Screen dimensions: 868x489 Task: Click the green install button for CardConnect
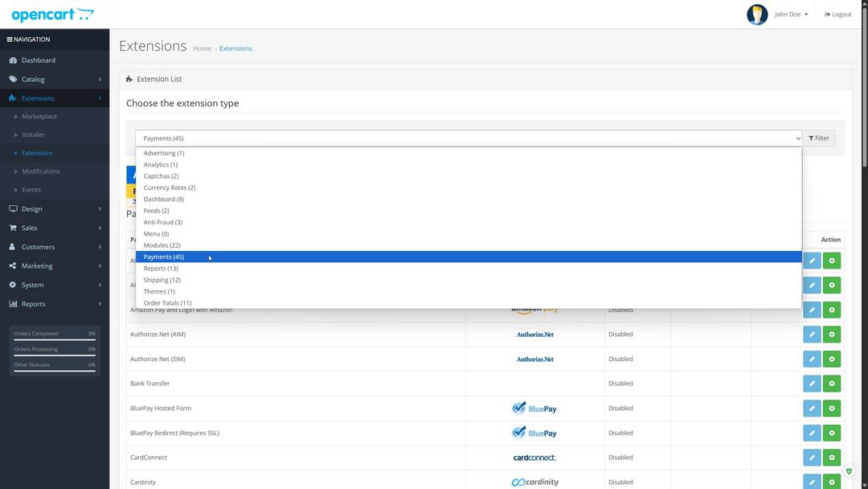pos(832,458)
